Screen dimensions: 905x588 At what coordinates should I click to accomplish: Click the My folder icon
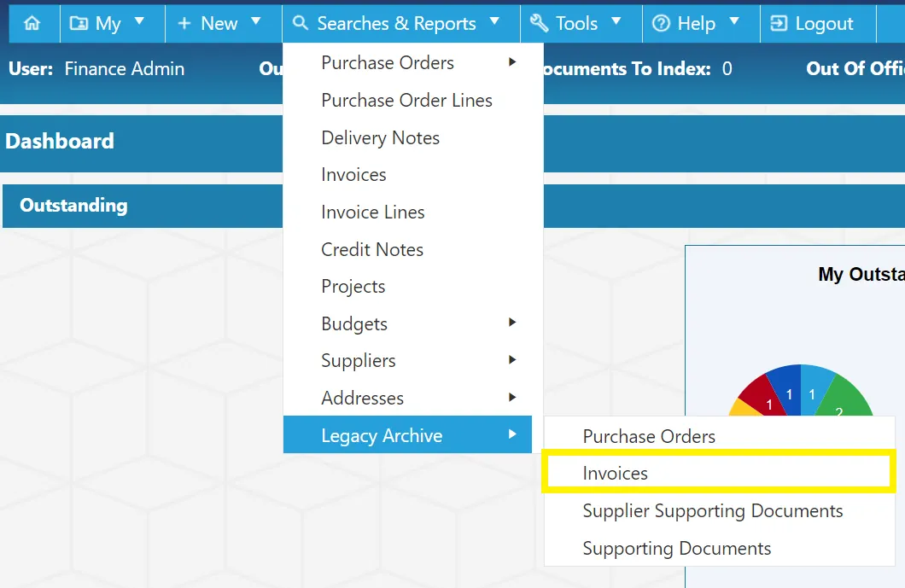[x=79, y=23]
